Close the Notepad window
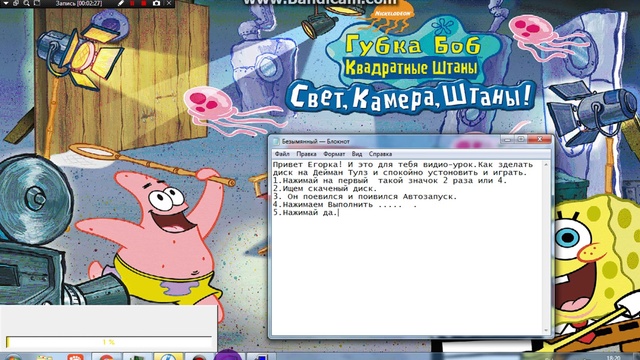640x360 pixels. pyautogui.click(x=539, y=140)
